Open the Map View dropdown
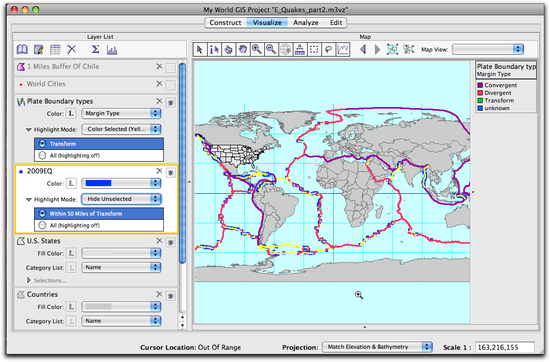Viewport: 550px width, 362px height. [x=488, y=49]
